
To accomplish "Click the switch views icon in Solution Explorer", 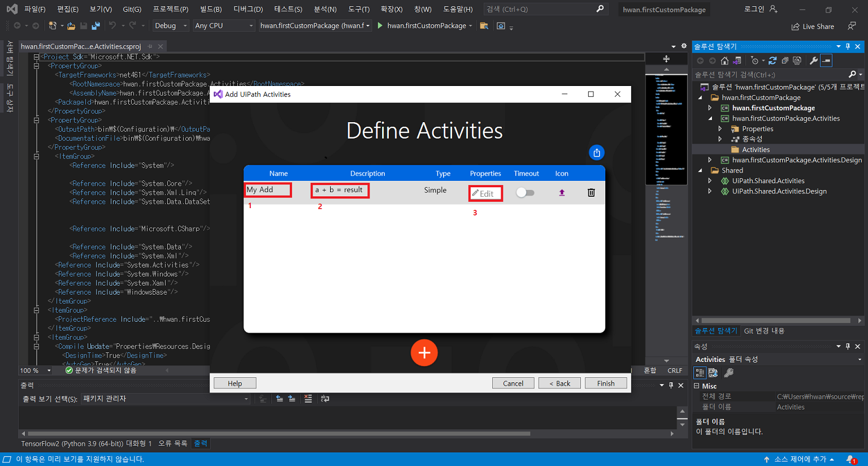I will 737,61.
